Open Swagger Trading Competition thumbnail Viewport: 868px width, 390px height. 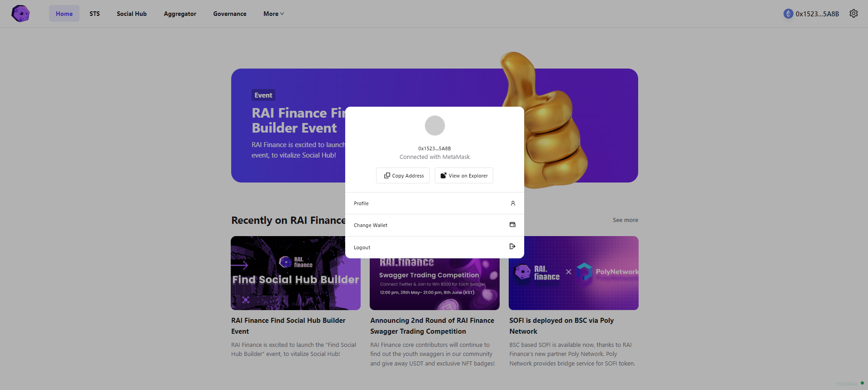tap(435, 284)
